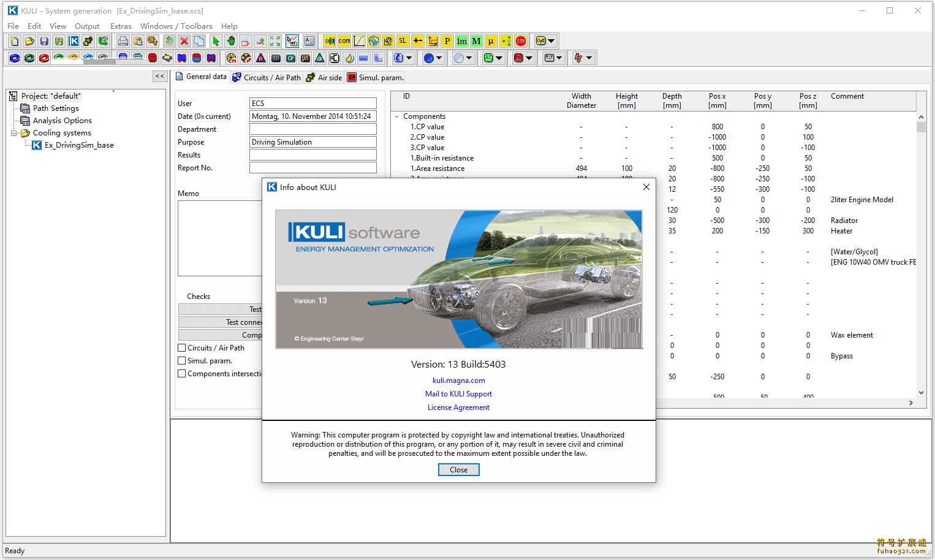Viewport: 935px width, 560px height.
Task: Click the red X delete icon
Action: (x=184, y=41)
